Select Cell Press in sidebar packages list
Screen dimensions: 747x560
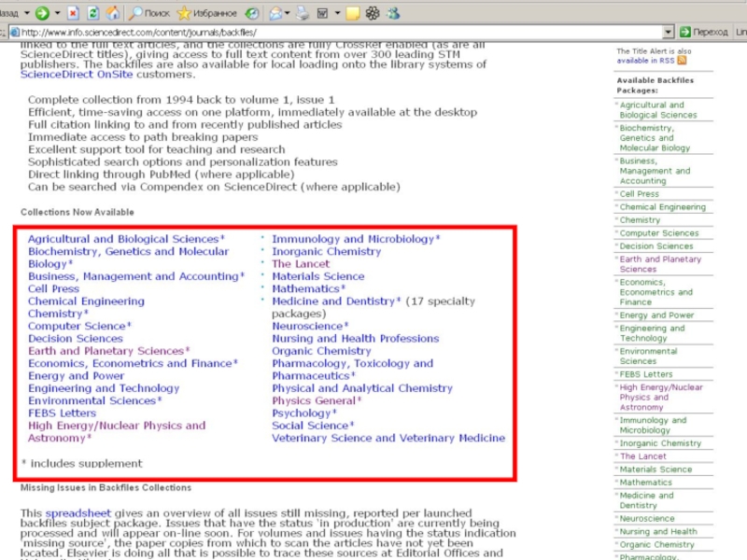639,194
